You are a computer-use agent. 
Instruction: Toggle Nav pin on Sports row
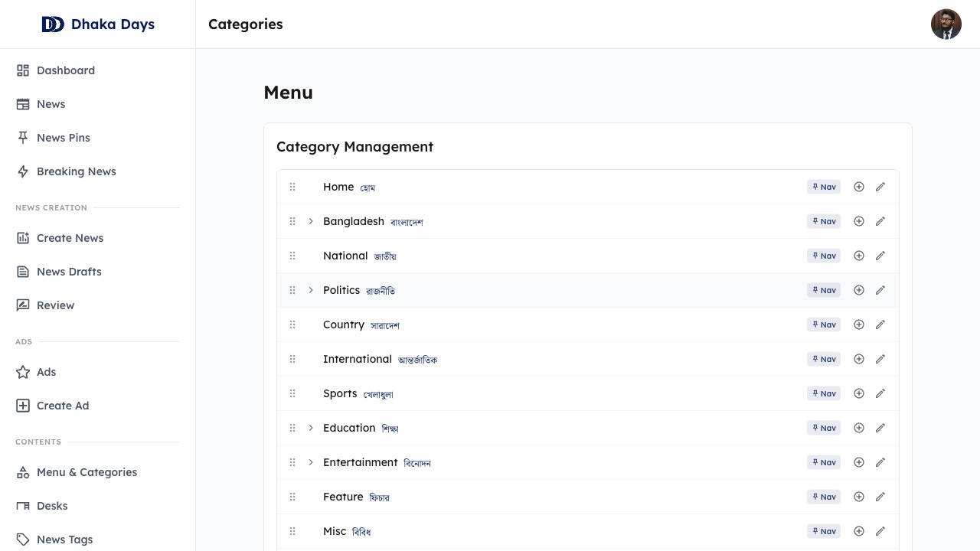tap(824, 393)
